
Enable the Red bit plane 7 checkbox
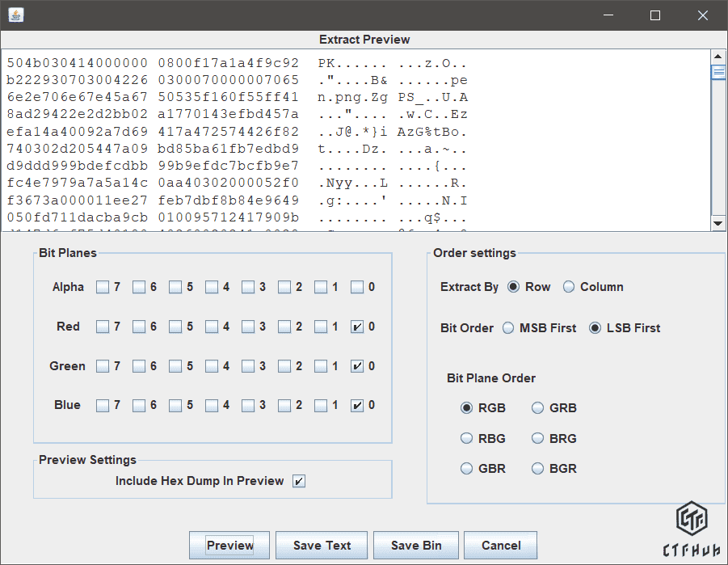coord(103,327)
